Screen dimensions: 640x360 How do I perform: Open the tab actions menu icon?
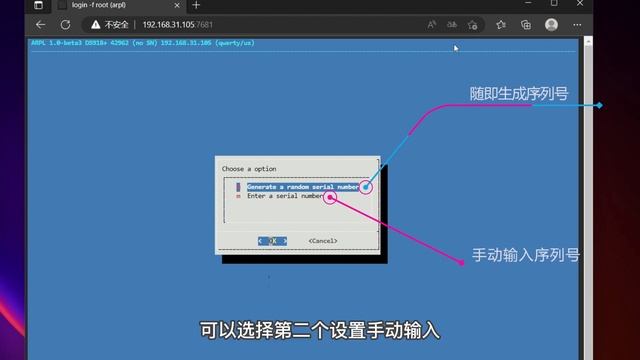[x=38, y=5]
